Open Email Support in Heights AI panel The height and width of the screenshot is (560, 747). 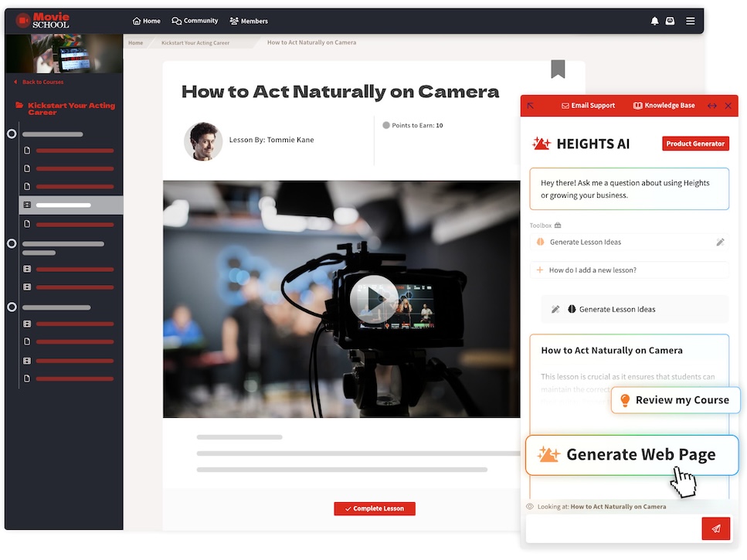click(589, 106)
